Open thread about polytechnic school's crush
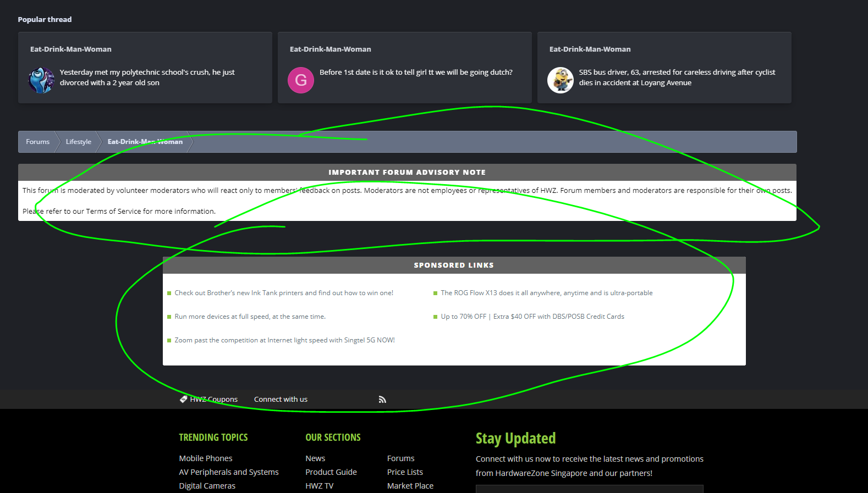The width and height of the screenshot is (868, 493). click(147, 77)
